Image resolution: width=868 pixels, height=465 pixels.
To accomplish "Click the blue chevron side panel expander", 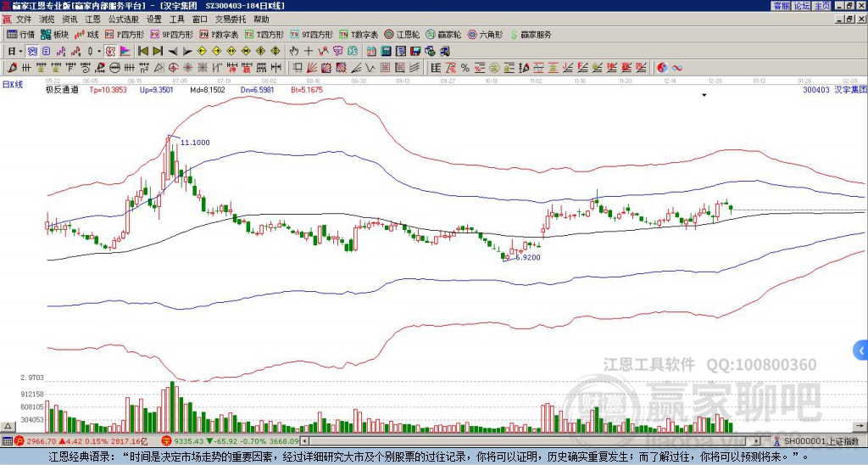I will click(x=861, y=350).
